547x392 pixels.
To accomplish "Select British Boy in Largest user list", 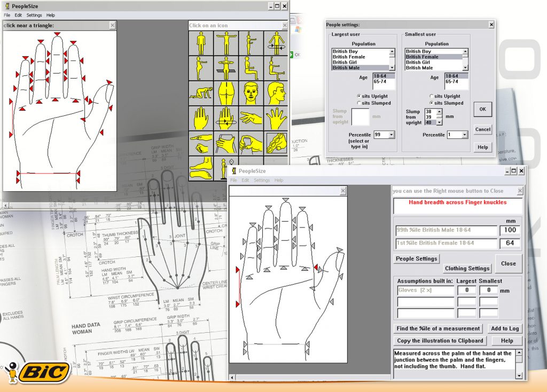I will 361,51.
